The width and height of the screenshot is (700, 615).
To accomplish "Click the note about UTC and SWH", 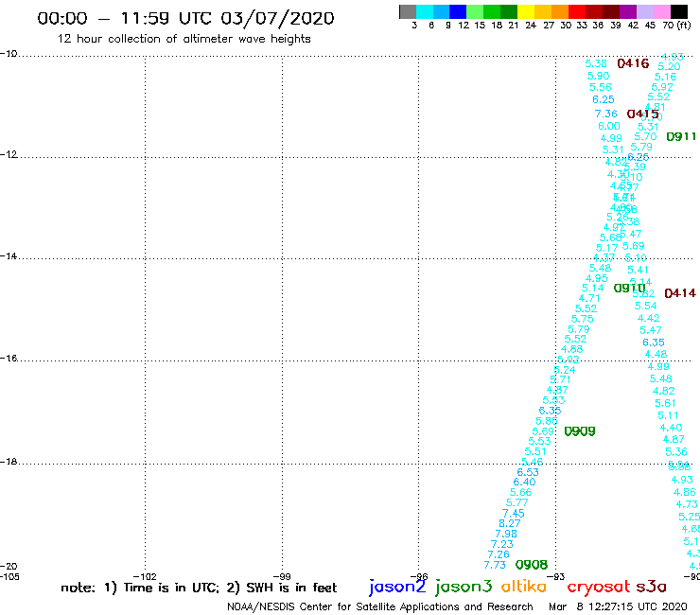I will tap(199, 588).
